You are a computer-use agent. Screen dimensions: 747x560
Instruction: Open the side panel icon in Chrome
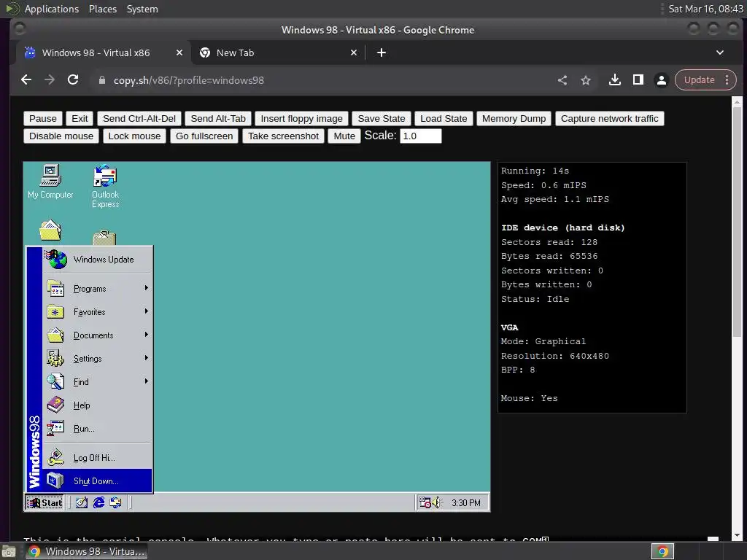[x=638, y=80]
